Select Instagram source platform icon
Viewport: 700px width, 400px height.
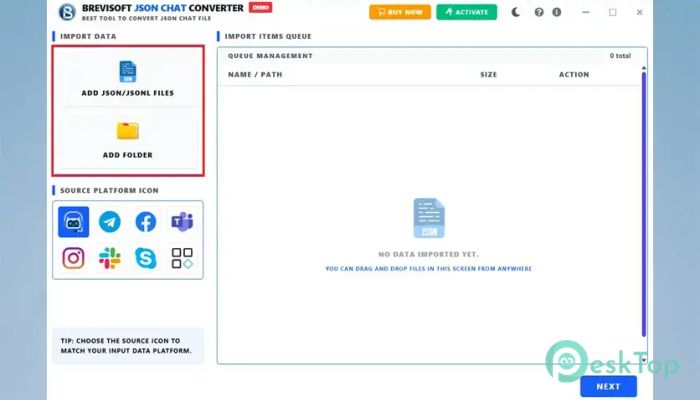tap(73, 258)
